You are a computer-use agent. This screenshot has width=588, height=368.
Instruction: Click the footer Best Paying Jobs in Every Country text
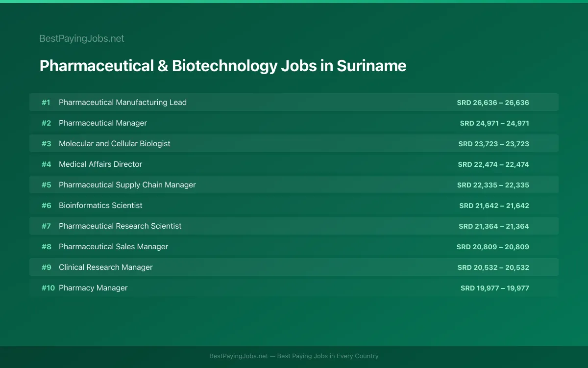point(328,356)
